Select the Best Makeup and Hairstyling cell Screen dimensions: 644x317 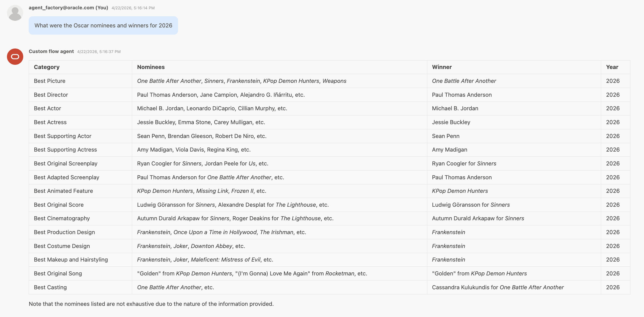[80, 260]
